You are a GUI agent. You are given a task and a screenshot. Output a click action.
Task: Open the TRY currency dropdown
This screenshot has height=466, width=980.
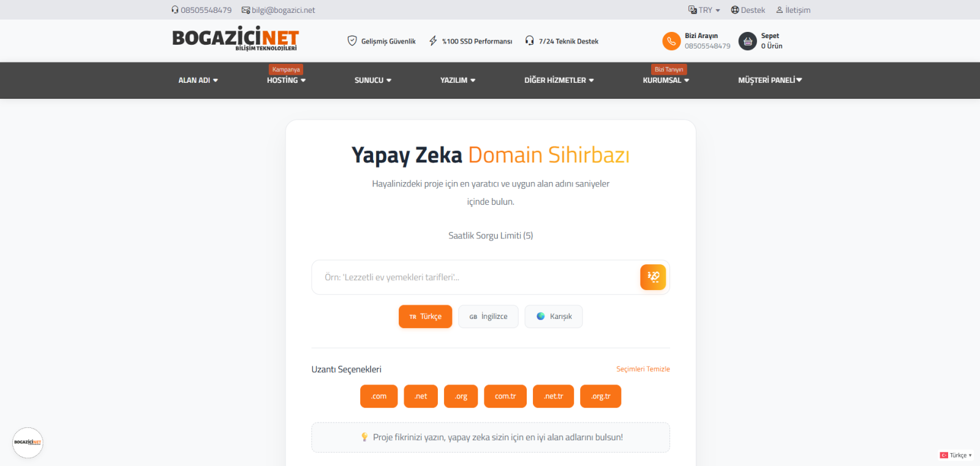(x=704, y=10)
